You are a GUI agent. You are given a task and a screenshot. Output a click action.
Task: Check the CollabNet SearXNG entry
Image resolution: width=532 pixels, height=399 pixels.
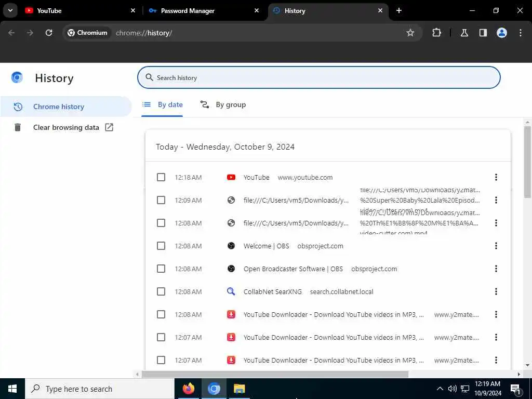click(161, 292)
